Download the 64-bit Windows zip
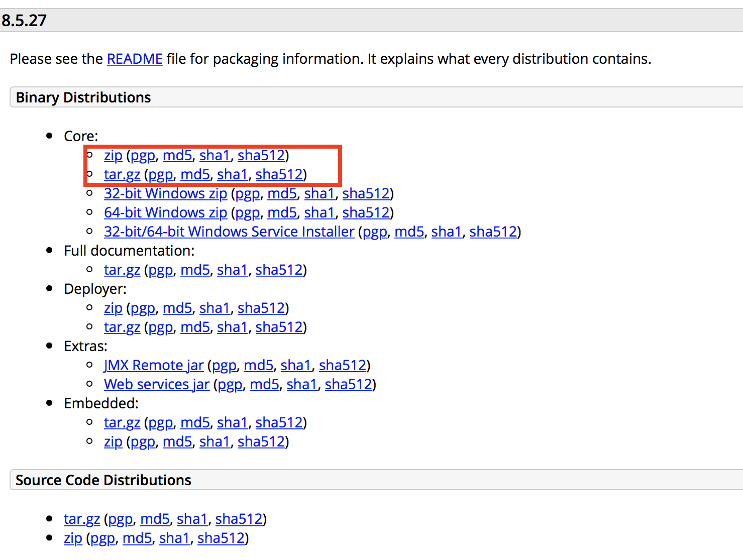 pos(165,213)
